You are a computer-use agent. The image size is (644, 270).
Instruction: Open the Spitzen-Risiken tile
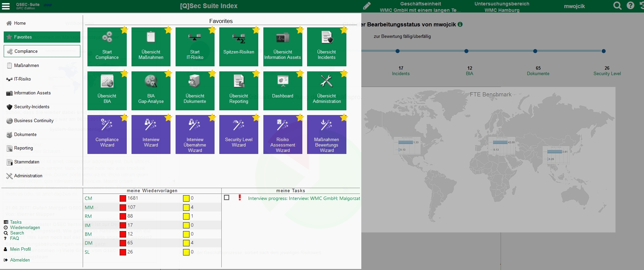pyautogui.click(x=239, y=47)
